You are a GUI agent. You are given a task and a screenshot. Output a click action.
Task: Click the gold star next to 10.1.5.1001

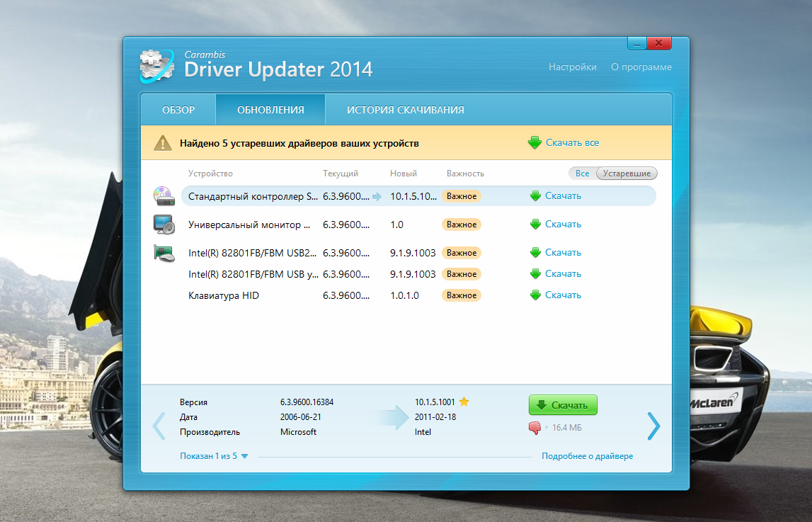464,402
